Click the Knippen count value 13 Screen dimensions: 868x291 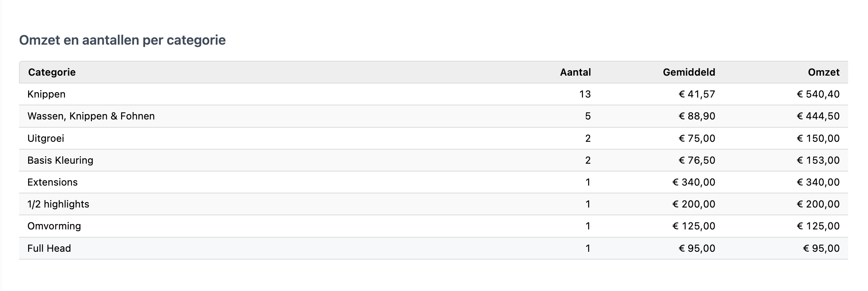[585, 94]
